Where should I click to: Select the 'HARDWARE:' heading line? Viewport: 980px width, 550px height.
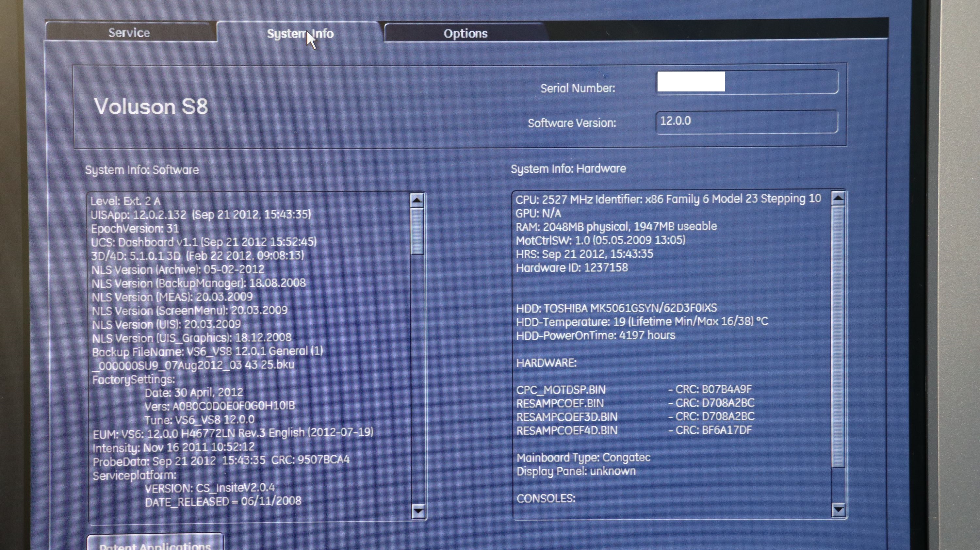point(547,363)
